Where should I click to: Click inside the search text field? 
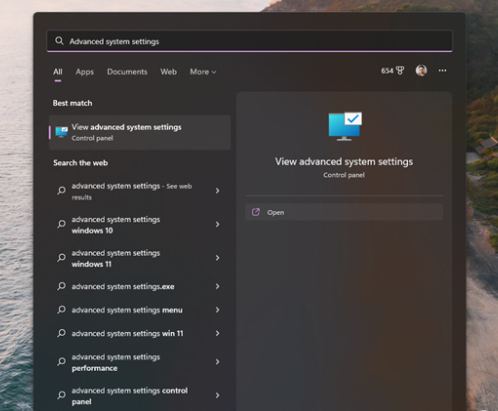click(x=250, y=41)
